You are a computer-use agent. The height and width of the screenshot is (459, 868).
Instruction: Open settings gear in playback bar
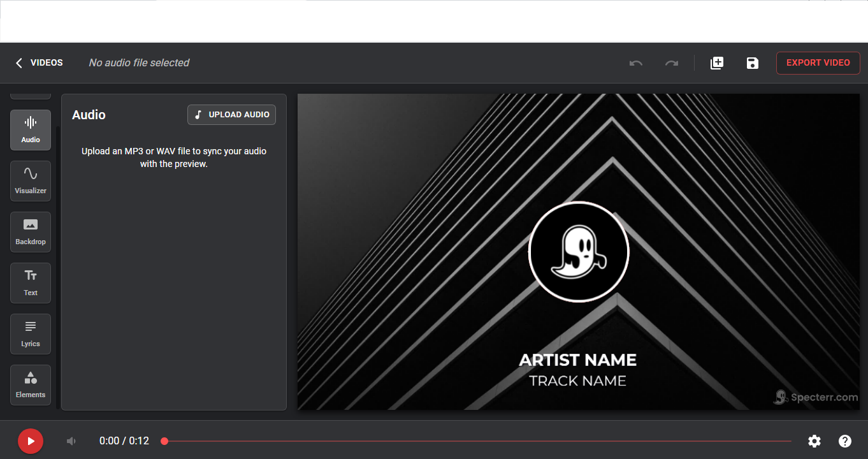[x=814, y=441]
